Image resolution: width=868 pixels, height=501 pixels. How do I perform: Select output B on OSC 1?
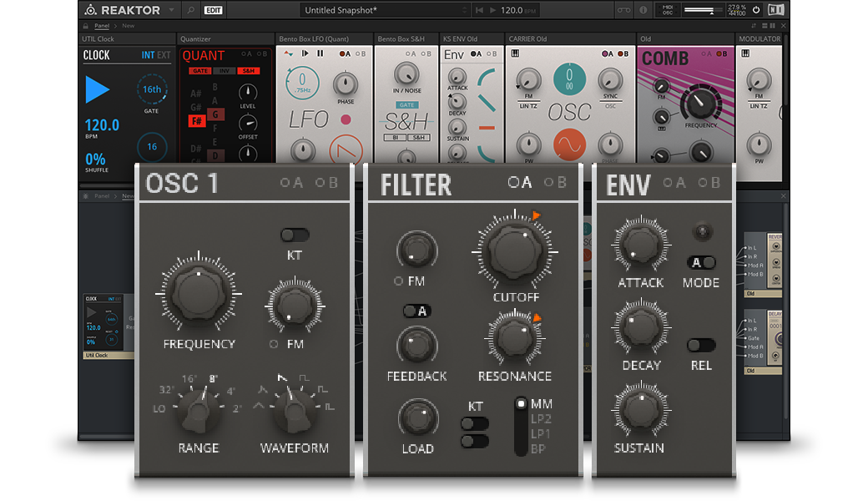click(326, 183)
